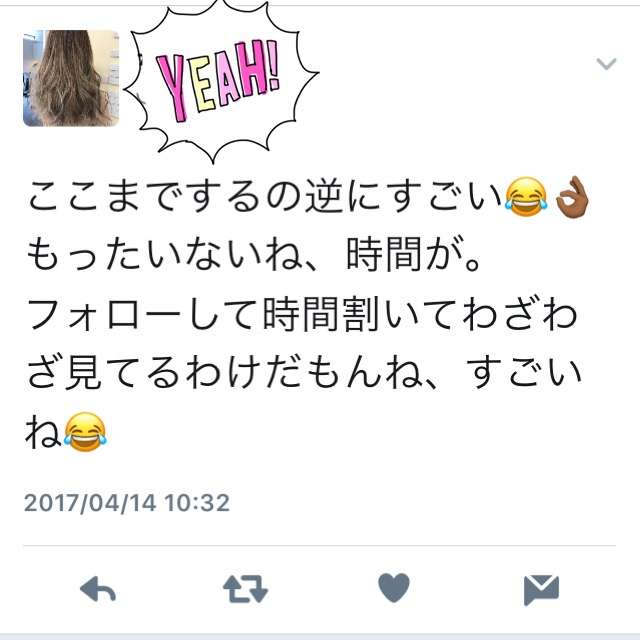Tap the reply arrow icon

click(x=98, y=589)
